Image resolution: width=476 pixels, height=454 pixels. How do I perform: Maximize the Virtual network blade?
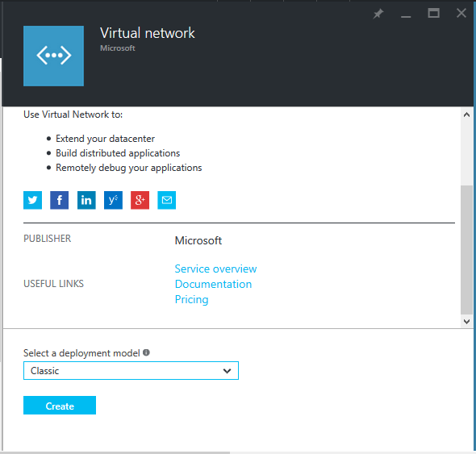433,13
